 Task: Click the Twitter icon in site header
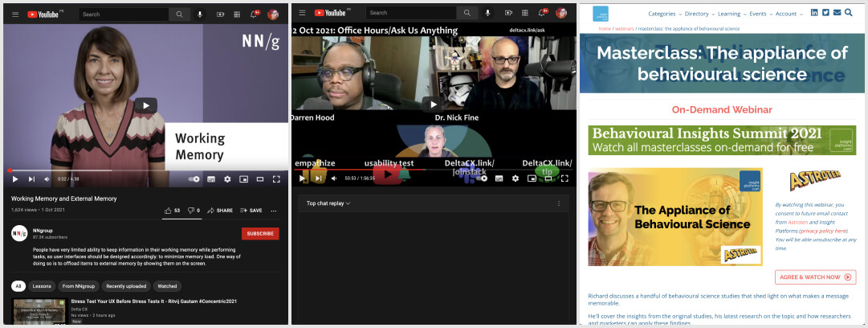[825, 13]
